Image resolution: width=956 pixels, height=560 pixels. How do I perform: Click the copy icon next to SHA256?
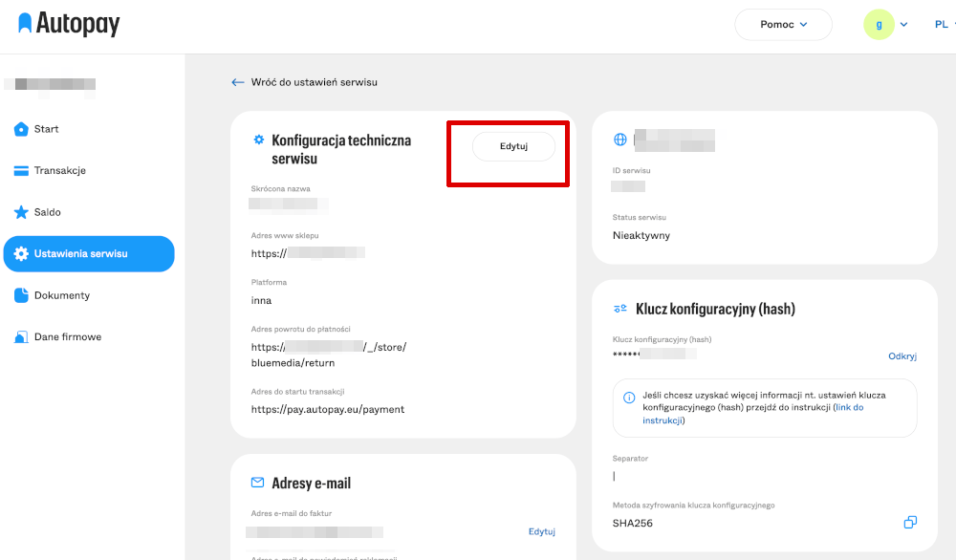(x=910, y=523)
